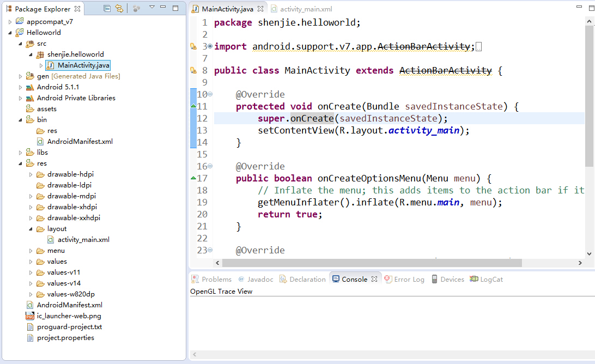Collapse the Helloworld project
595x364 pixels.
[10, 33]
